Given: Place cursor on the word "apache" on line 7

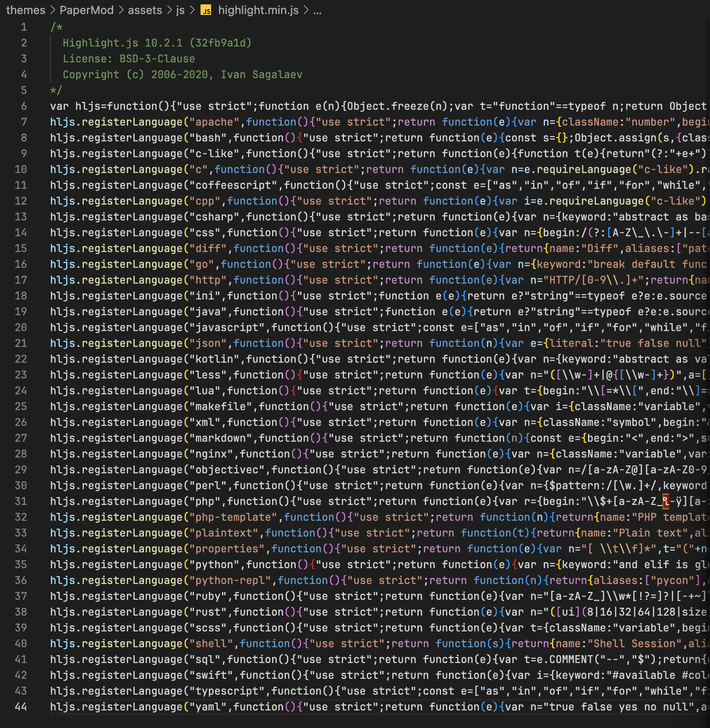Looking at the screenshot, I should (x=216, y=122).
